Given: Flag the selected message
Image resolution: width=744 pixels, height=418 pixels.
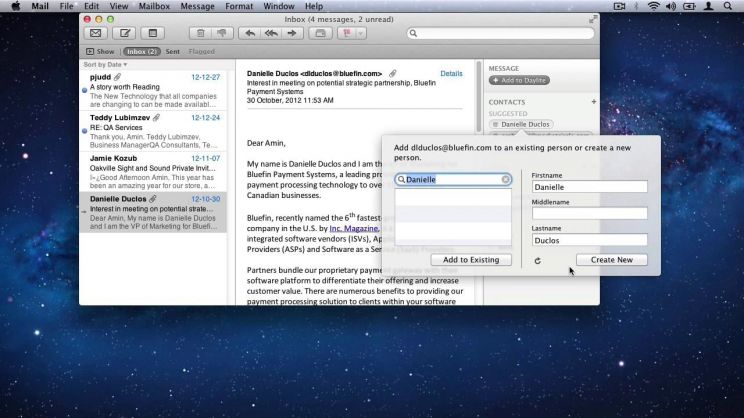Looking at the screenshot, I should click(x=347, y=33).
